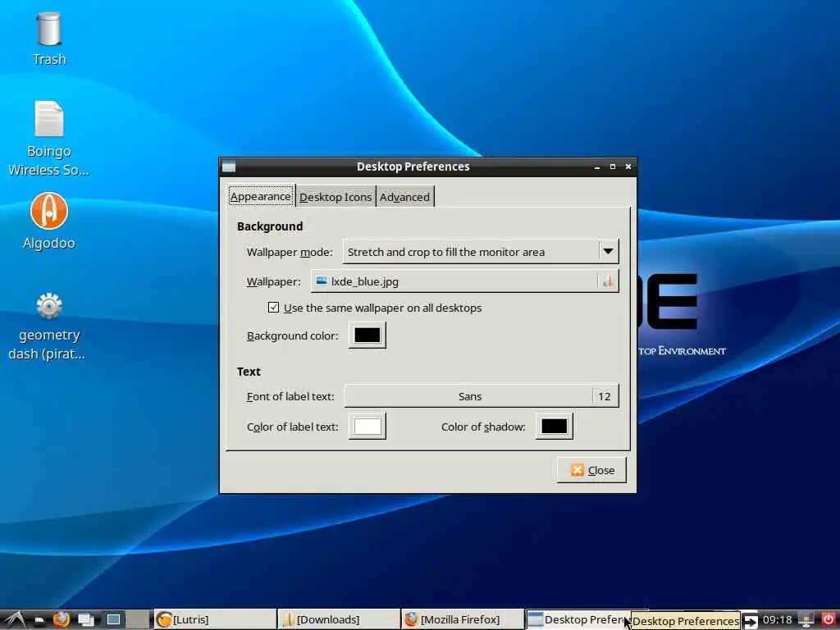Switch to the second desktop in the pager
840x630 pixels.
(138, 620)
